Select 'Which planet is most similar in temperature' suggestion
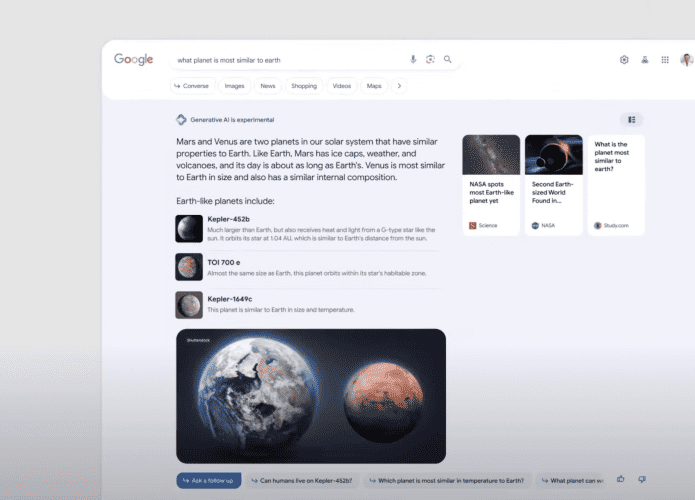Viewport: 695px width, 500px height. (447, 480)
